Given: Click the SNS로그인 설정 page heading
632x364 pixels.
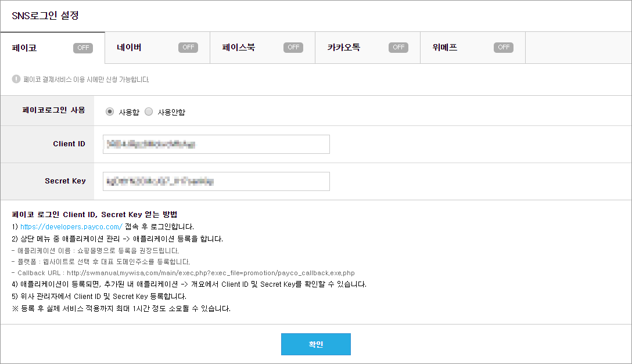Looking at the screenshot, I should click(45, 16).
